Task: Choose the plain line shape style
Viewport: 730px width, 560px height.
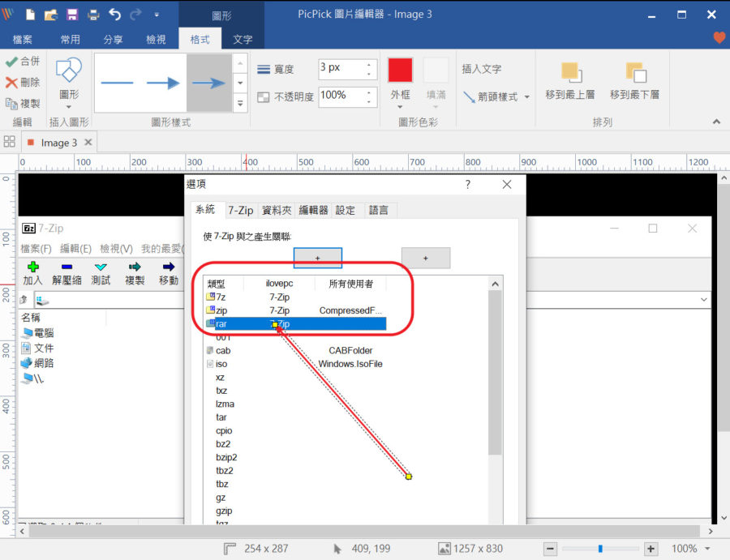Action: click(117, 83)
